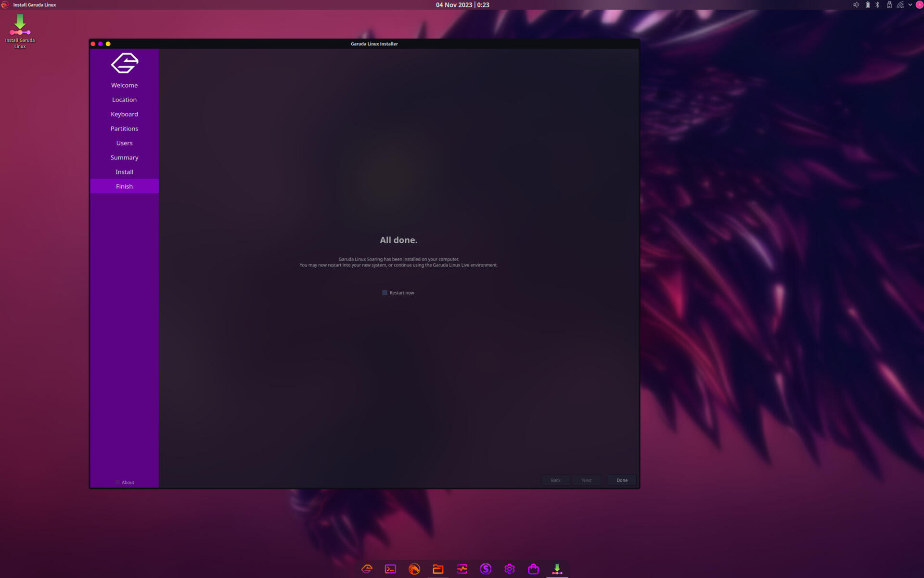
Task: Open Bluetooth settings from the tray
Action: [x=877, y=5]
